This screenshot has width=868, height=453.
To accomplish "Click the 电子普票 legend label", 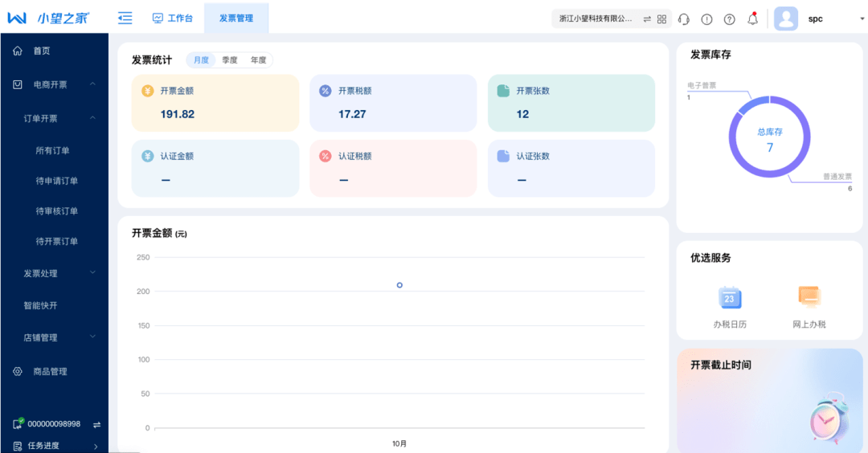I will (702, 85).
